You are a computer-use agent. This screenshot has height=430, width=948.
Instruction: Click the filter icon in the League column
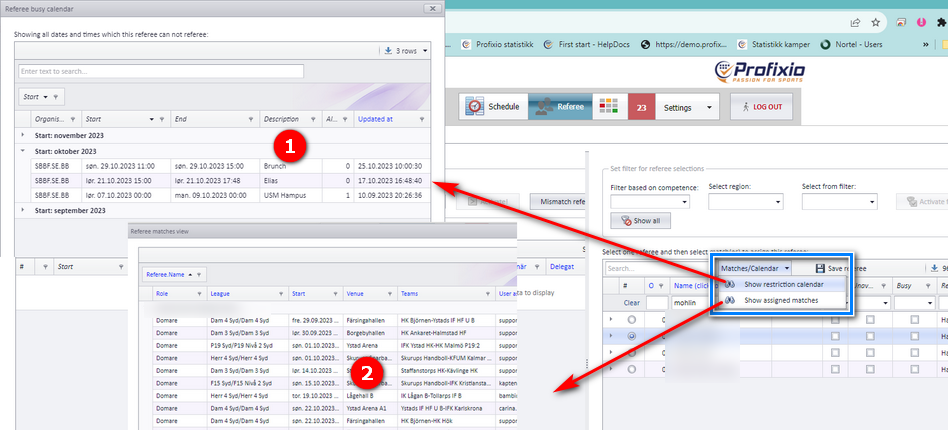coord(281,294)
